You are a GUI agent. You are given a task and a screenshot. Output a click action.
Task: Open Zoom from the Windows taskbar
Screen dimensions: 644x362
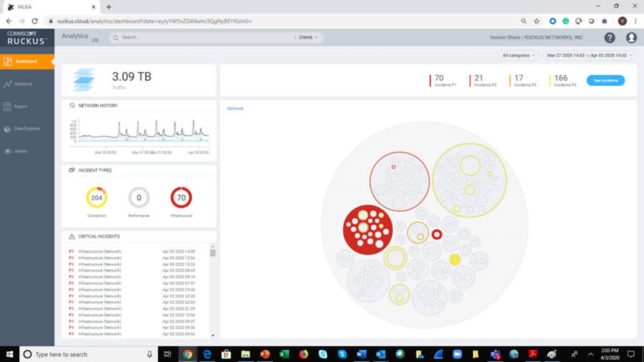pos(457,354)
